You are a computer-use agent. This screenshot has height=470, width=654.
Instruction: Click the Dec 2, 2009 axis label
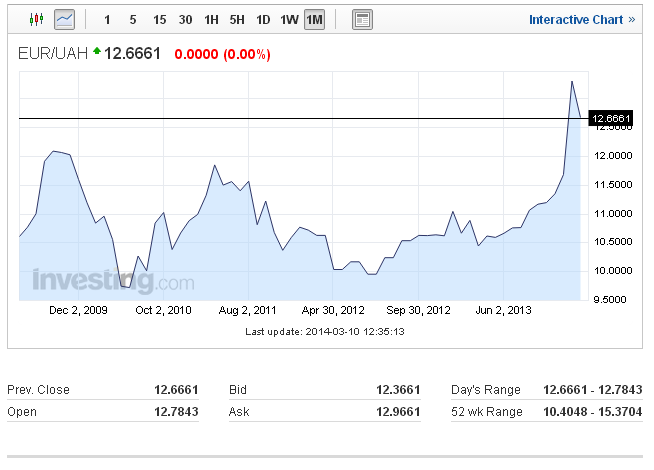click(x=78, y=310)
